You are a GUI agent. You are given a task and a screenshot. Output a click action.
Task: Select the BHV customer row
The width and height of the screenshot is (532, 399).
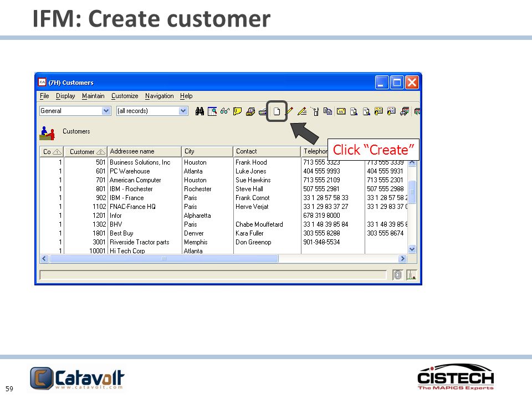223,224
